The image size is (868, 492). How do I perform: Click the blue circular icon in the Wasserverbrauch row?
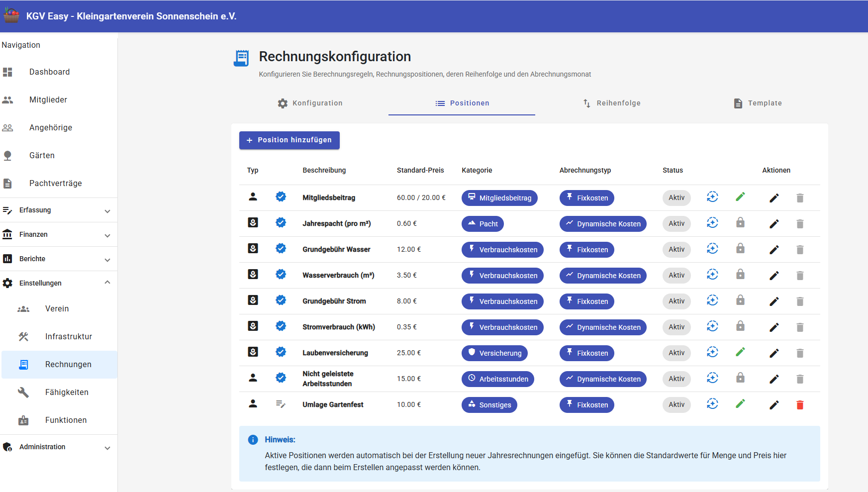(712, 275)
